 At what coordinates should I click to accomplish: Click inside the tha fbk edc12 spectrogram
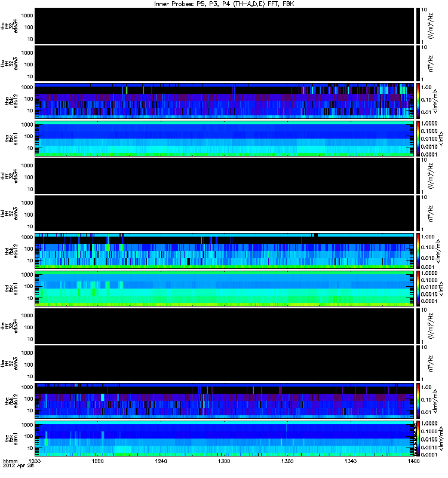[225, 100]
